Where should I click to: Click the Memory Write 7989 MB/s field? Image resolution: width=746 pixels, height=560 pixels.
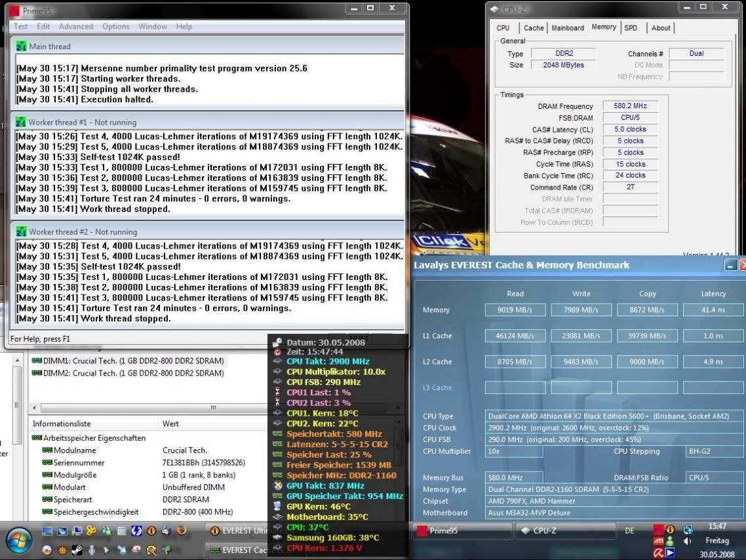click(x=581, y=310)
